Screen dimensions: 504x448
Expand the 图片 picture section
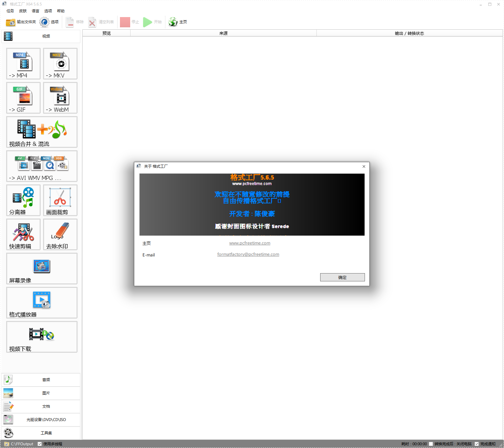(x=41, y=393)
